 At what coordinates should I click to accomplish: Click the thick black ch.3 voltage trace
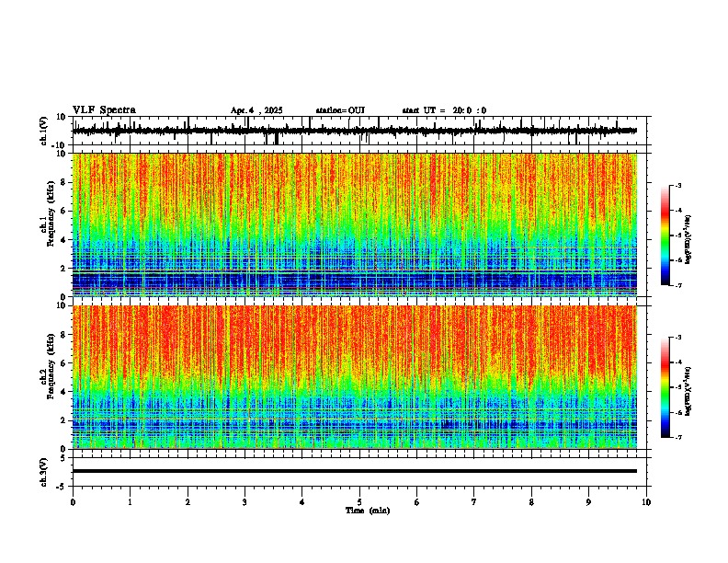(355, 471)
